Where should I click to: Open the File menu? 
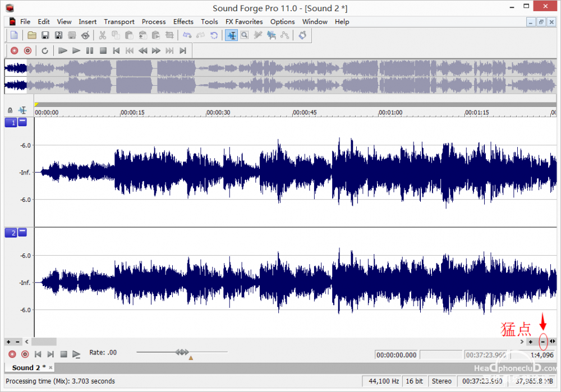(x=25, y=22)
